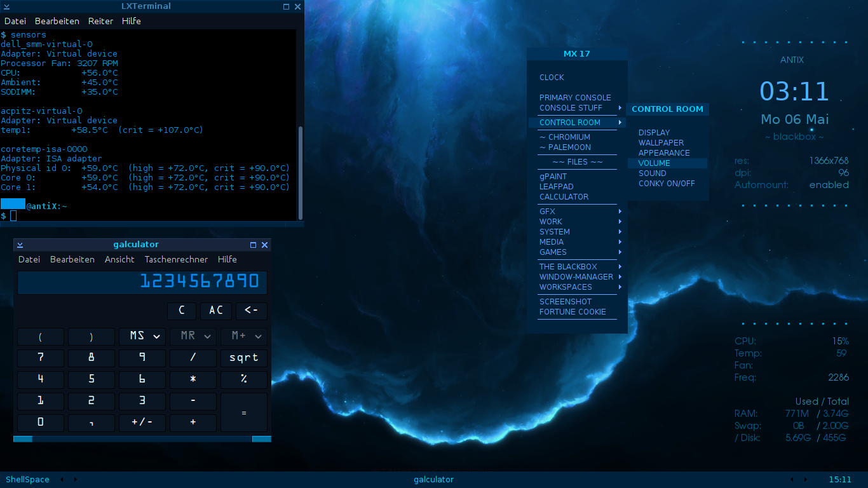868x488 pixels.
Task: Maximize the LXTerminal window
Action: [286, 6]
